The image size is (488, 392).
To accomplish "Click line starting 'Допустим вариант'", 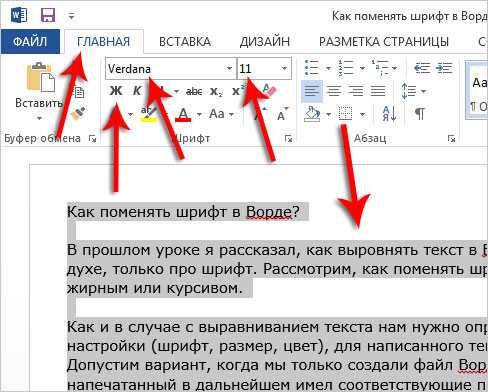I will click(x=277, y=365).
